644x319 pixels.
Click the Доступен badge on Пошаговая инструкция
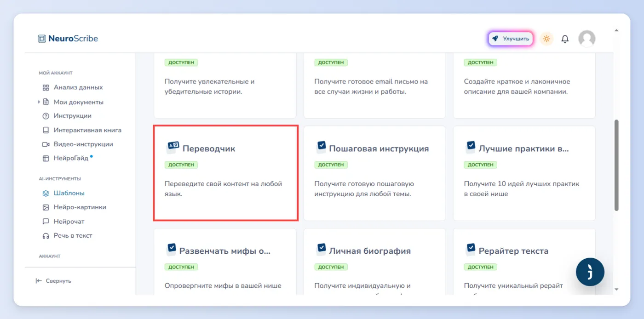pyautogui.click(x=331, y=165)
